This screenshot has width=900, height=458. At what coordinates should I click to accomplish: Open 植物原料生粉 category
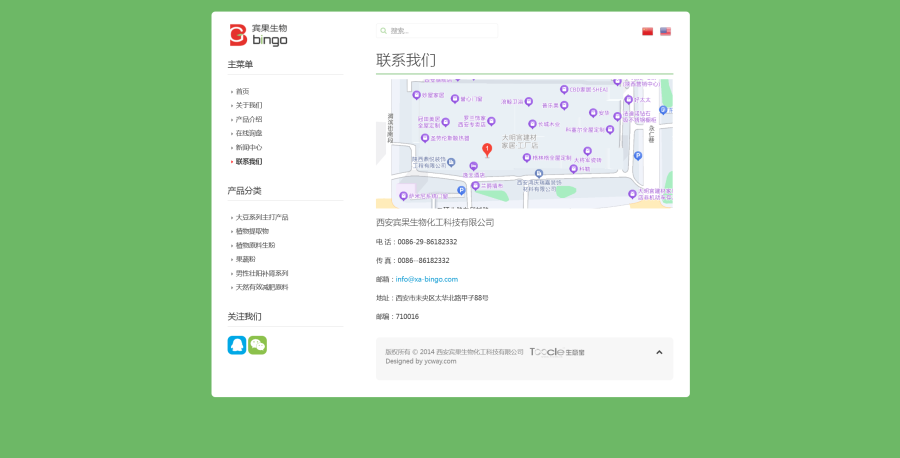255,245
